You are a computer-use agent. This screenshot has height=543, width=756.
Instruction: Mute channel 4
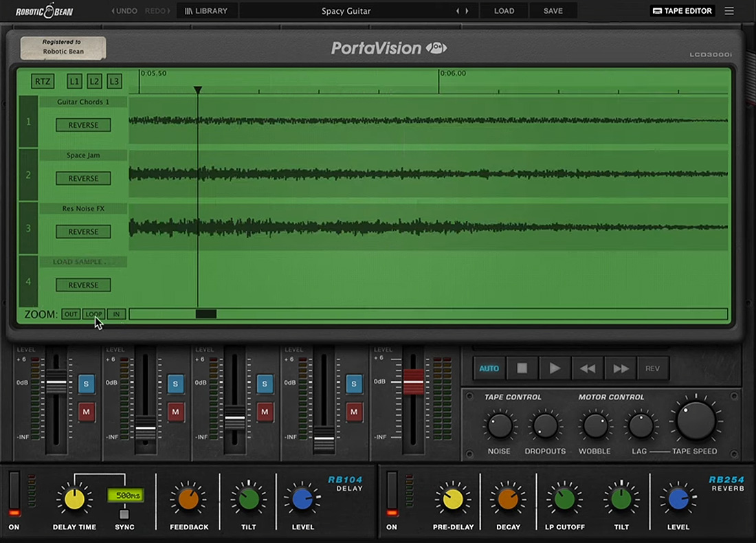354,412
